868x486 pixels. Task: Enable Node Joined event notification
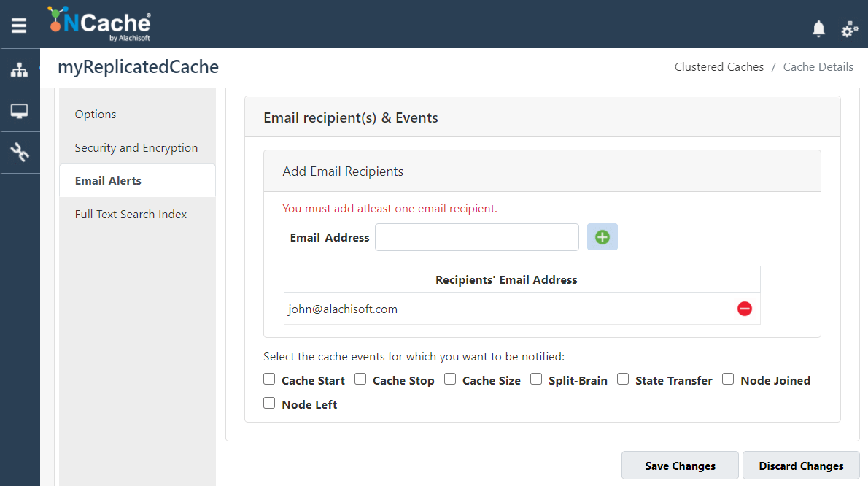728,379
